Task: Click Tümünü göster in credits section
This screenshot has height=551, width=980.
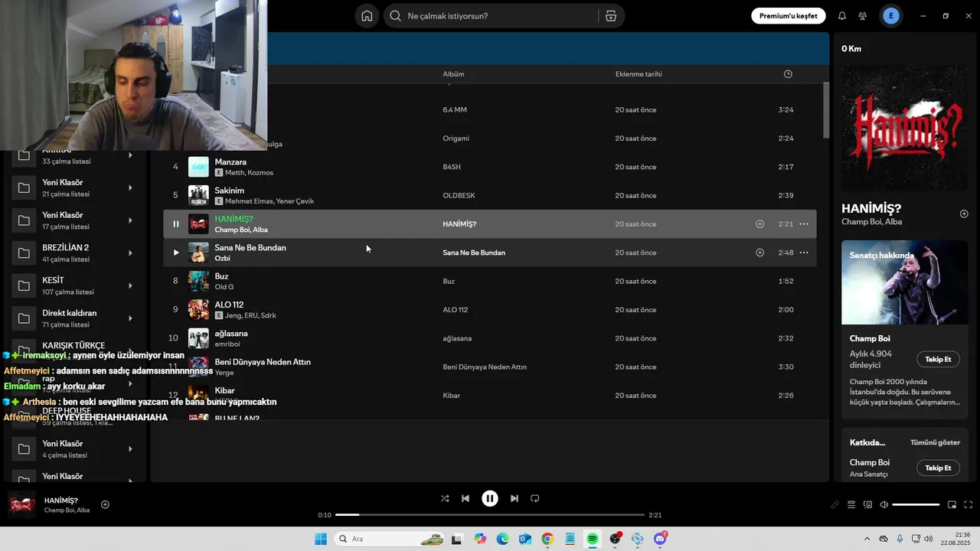Action: point(935,442)
